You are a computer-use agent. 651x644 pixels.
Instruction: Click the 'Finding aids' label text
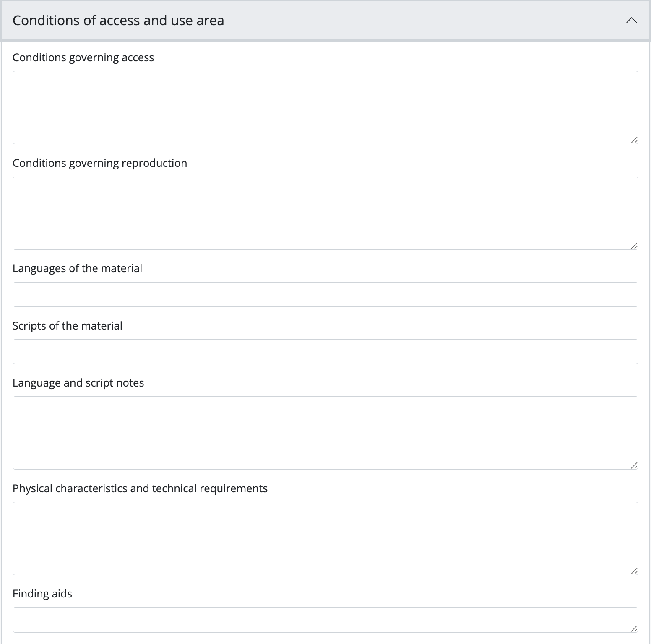[x=42, y=594]
